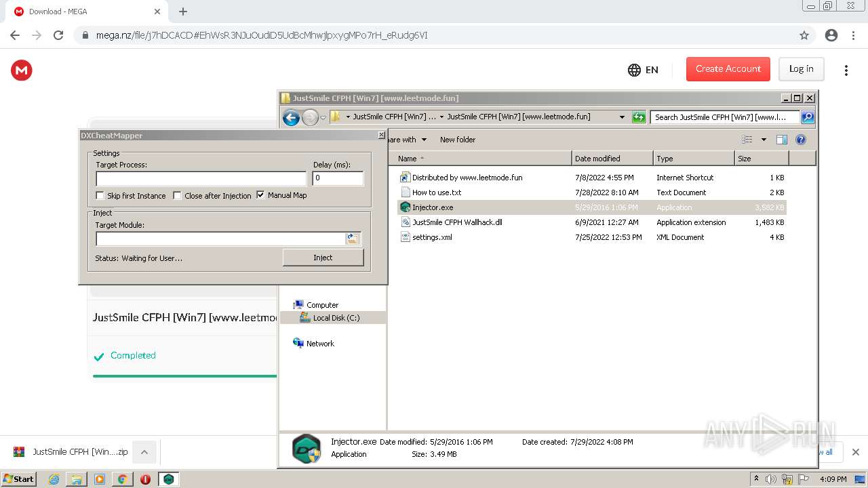Open the address bar history dropdown
The width and height of the screenshot is (868, 488).
(622, 117)
